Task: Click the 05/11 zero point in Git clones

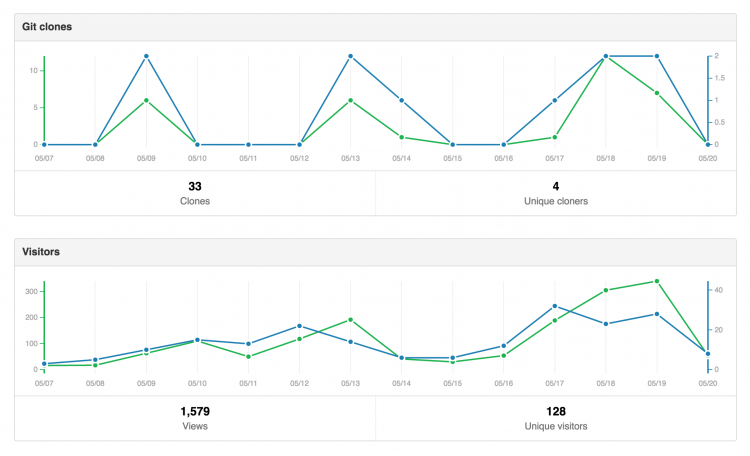Action: 248,145
